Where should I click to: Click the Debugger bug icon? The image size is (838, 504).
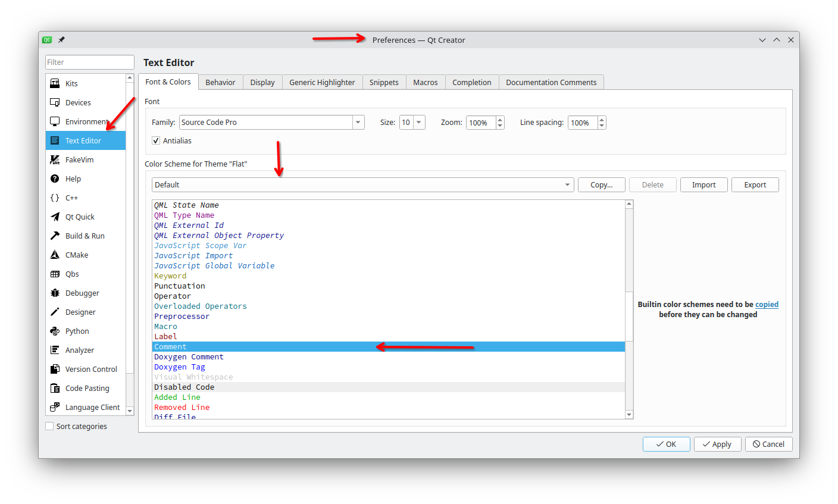point(55,293)
